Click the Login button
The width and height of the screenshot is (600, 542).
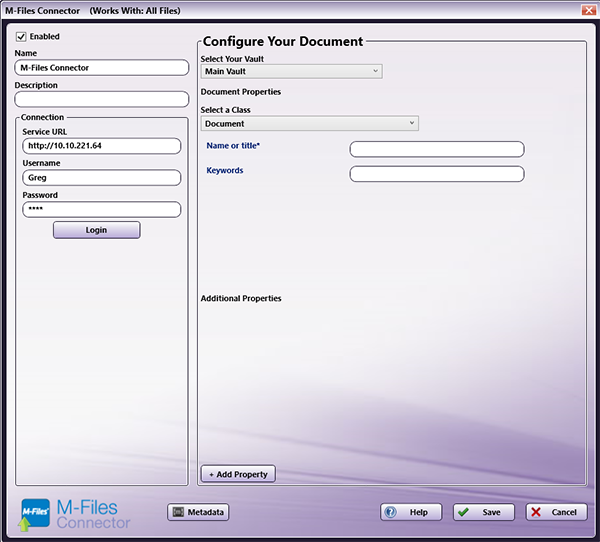(97, 230)
